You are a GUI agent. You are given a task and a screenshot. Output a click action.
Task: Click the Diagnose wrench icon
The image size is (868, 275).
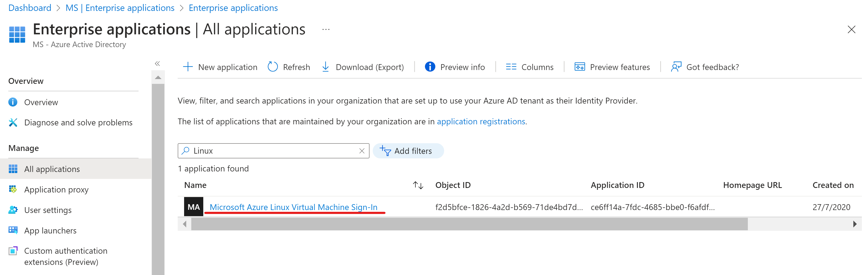[x=13, y=122]
